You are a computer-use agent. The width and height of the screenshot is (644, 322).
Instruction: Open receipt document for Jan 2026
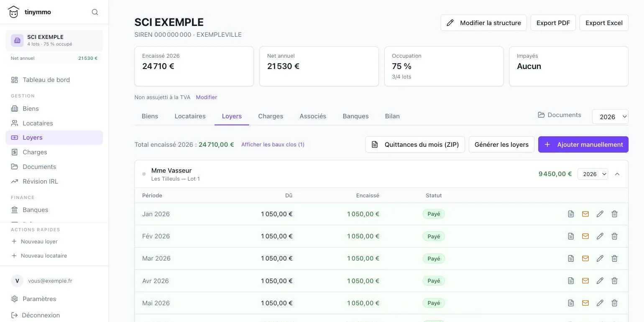click(571, 214)
